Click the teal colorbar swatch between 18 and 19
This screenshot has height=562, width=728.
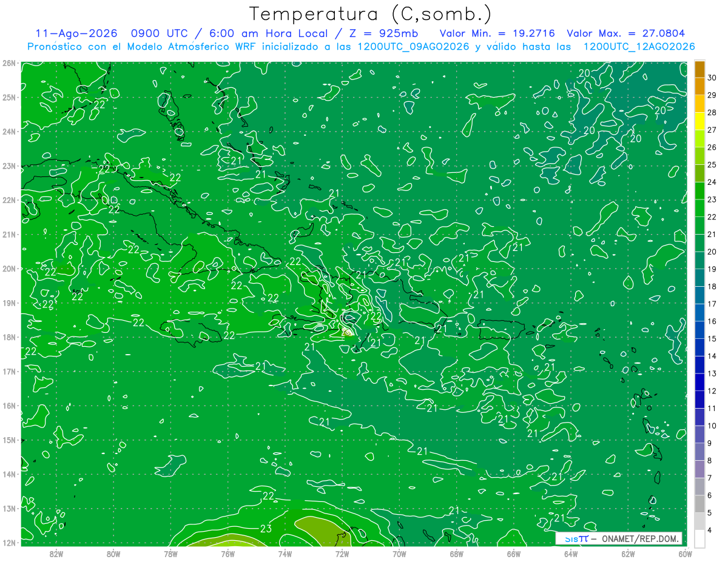coord(699,278)
